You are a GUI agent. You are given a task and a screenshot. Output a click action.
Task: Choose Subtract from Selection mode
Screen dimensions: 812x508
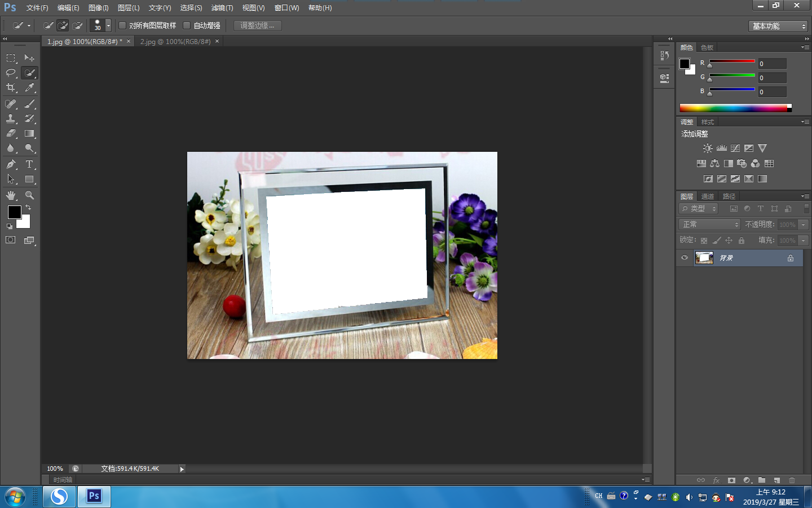(78, 25)
